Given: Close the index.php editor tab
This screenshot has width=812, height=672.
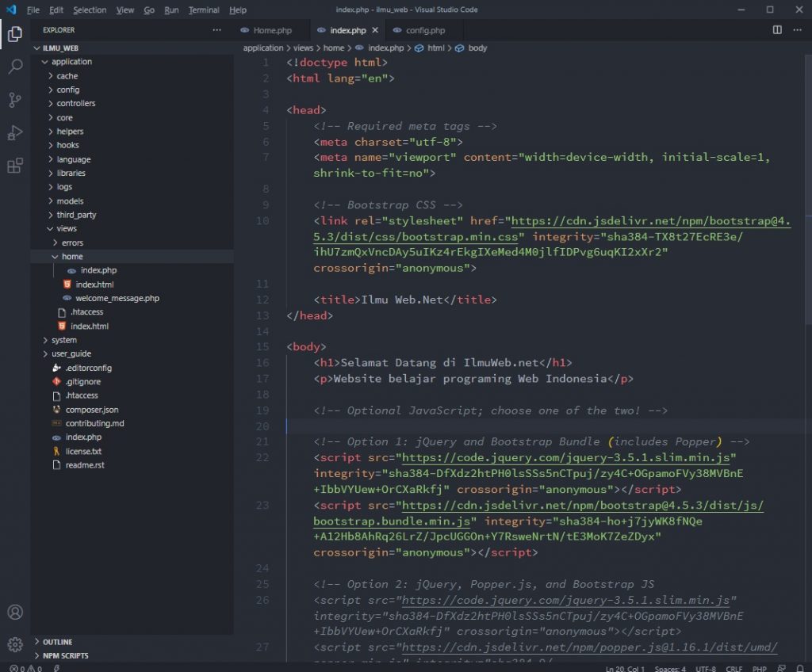Looking at the screenshot, I should tap(375, 30).
